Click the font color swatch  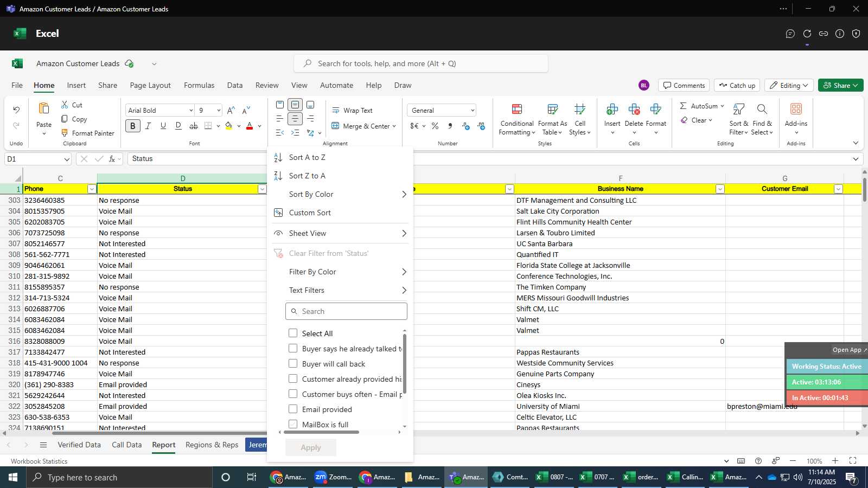(250, 126)
